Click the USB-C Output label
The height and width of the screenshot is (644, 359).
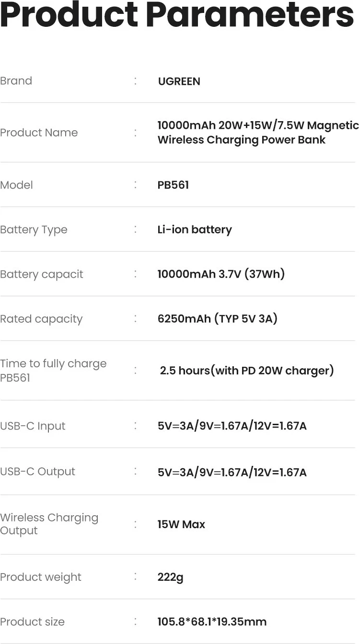coord(37,472)
